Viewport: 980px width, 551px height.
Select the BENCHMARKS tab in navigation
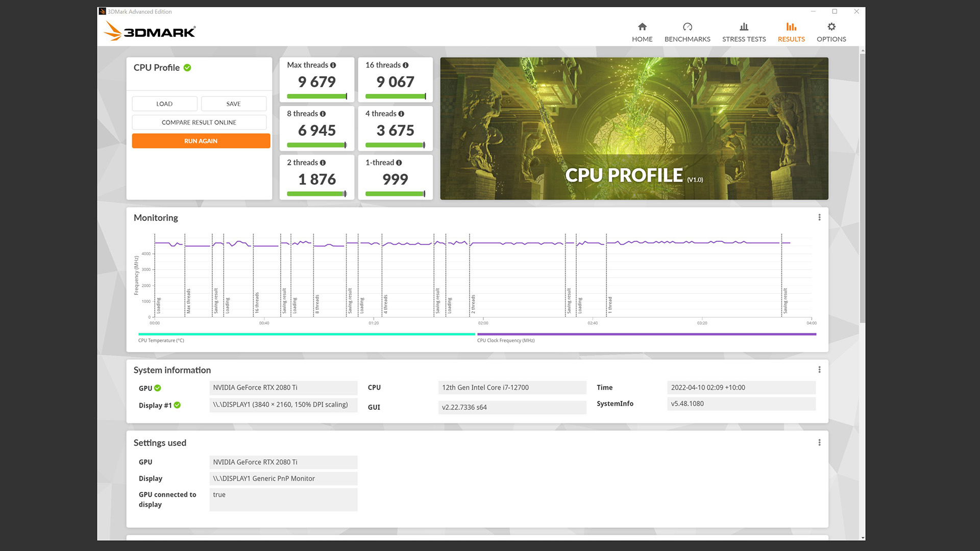[x=687, y=32]
